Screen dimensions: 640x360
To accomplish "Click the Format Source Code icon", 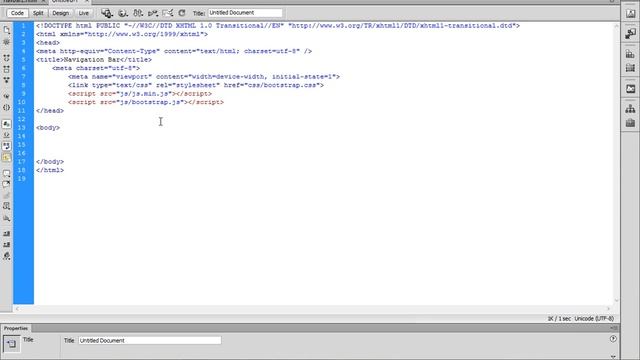I will (x=7, y=256).
